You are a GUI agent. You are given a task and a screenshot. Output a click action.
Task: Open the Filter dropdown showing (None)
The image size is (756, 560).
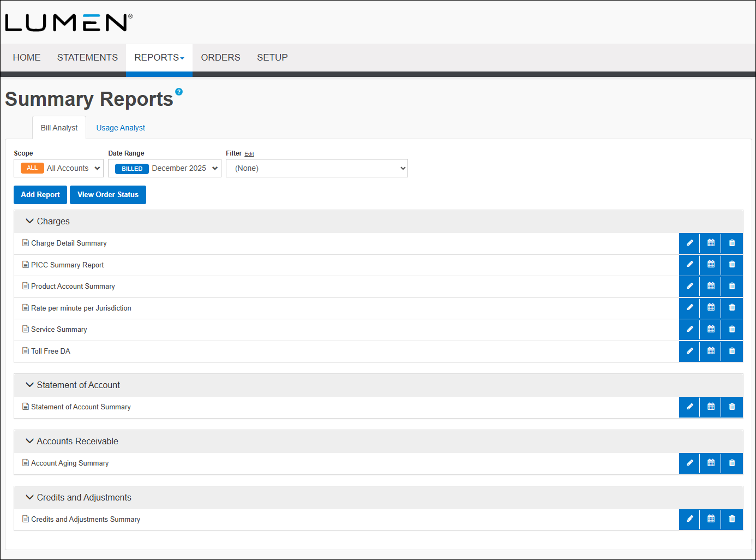317,168
